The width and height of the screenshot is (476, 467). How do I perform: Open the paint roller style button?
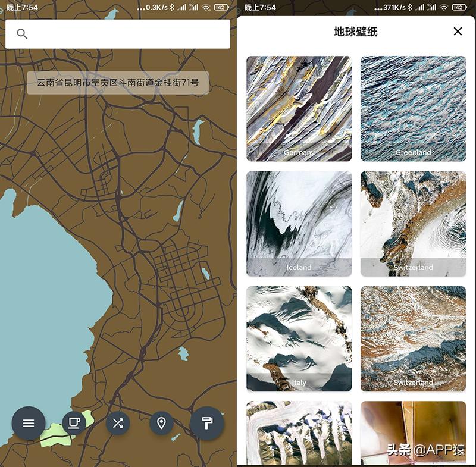(207, 423)
